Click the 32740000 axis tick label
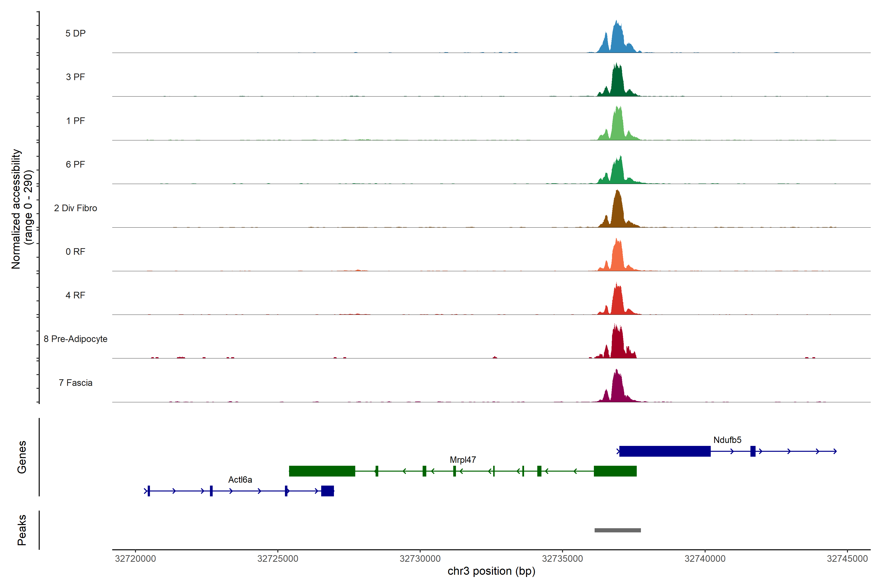 click(x=705, y=559)
